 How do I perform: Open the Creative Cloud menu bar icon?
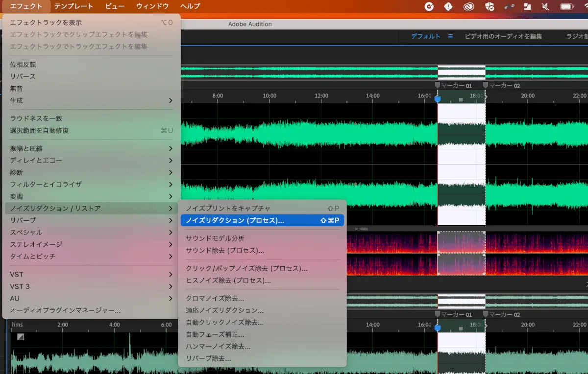[x=468, y=6]
